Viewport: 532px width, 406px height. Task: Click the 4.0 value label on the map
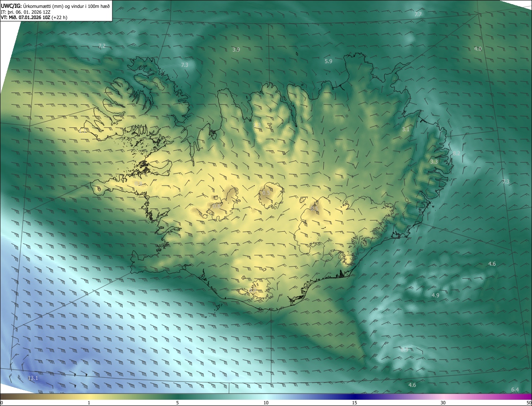click(x=478, y=49)
